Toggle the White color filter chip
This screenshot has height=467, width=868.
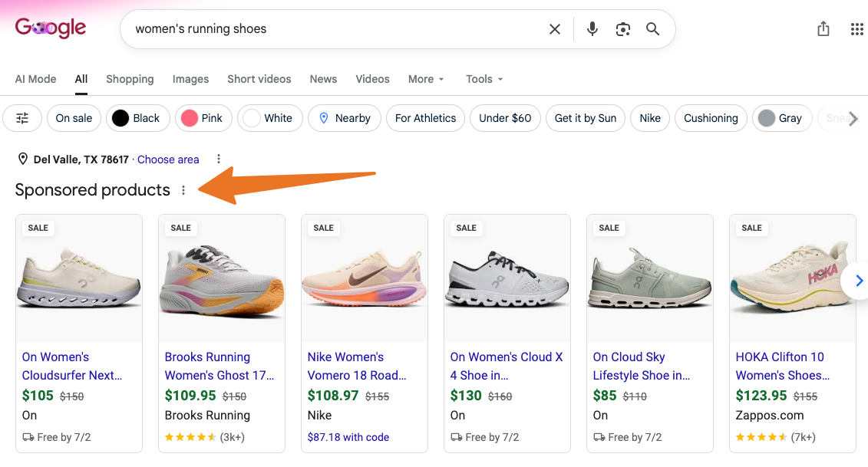[x=270, y=118]
